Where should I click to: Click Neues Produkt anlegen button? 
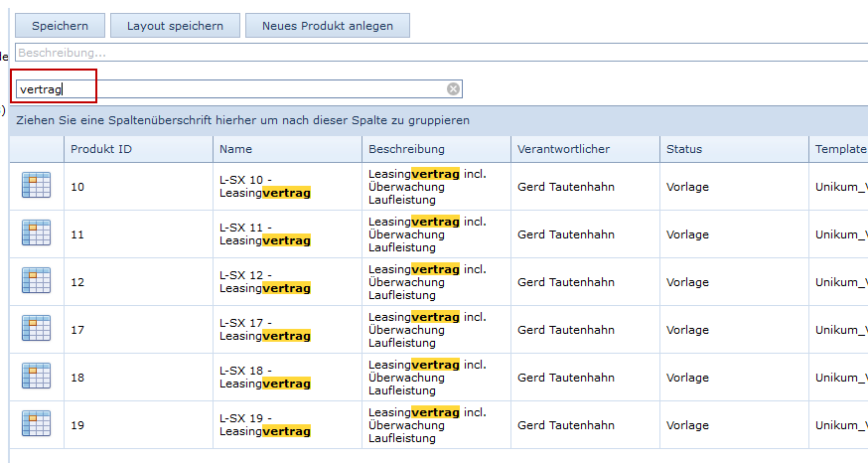pos(328,26)
